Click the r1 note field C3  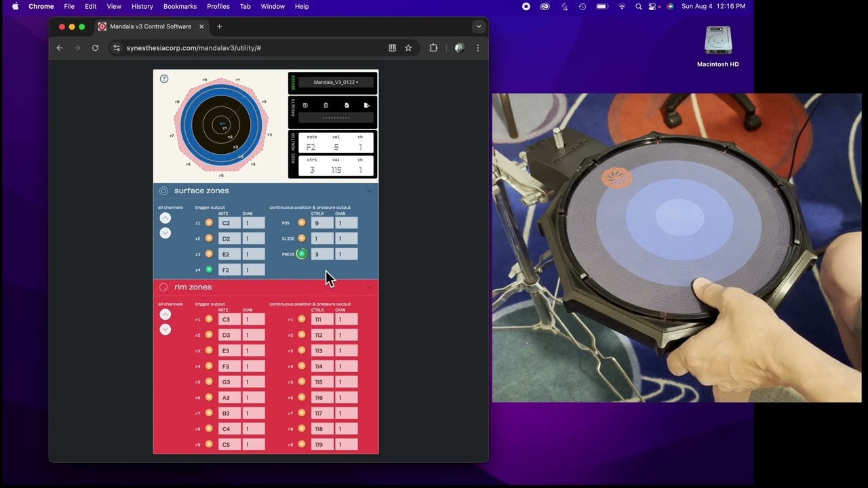point(229,319)
